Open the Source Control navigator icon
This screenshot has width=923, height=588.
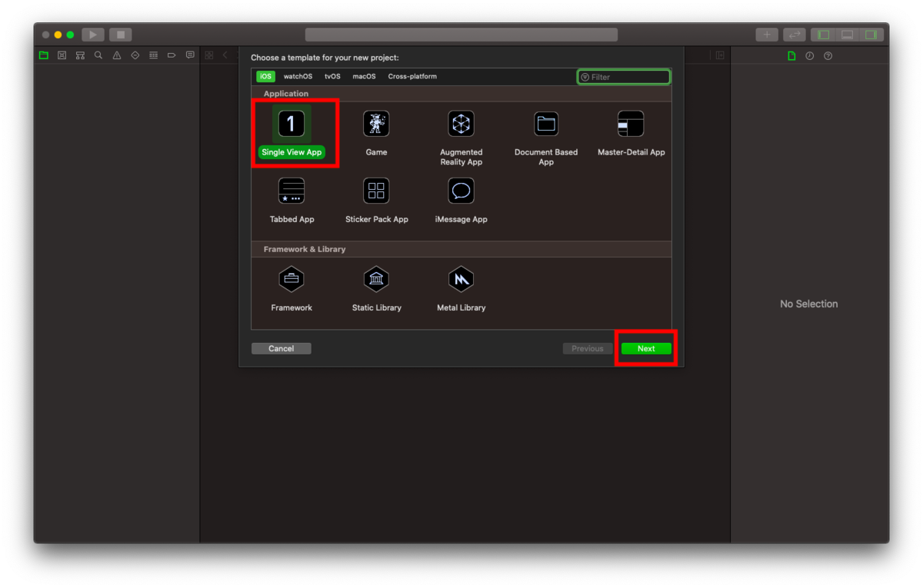(62, 55)
